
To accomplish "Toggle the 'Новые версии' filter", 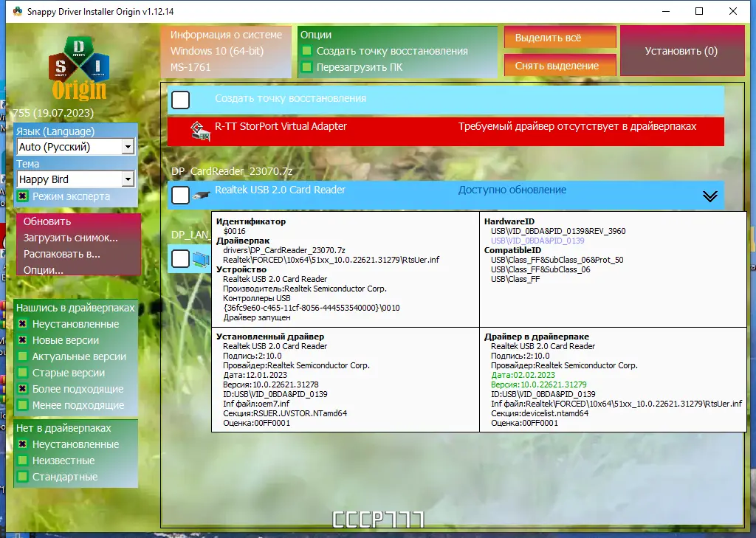I will click(x=22, y=340).
